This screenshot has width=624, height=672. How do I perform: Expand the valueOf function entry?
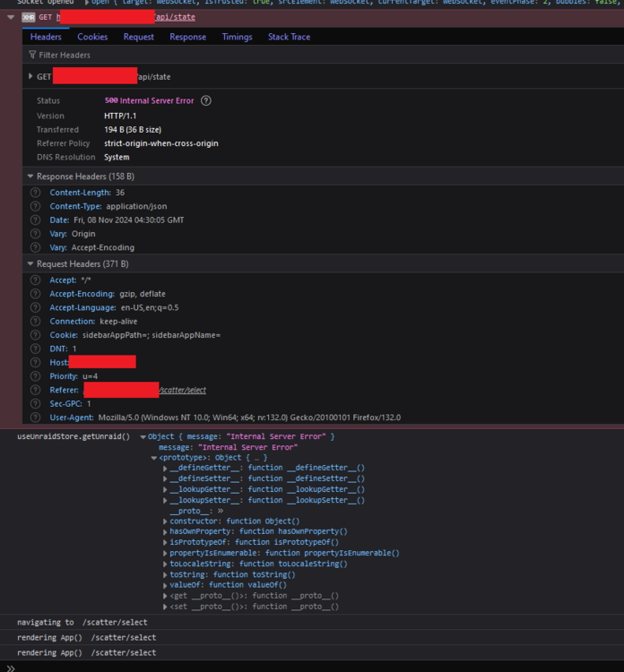[x=165, y=585]
